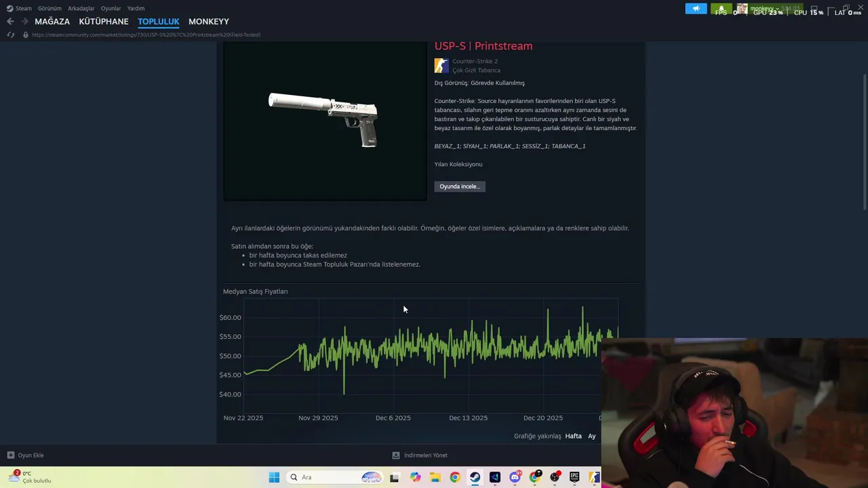868x488 pixels.
Task: Click the Yılan Koleksiyonu collection text
Action: pyautogui.click(x=458, y=164)
